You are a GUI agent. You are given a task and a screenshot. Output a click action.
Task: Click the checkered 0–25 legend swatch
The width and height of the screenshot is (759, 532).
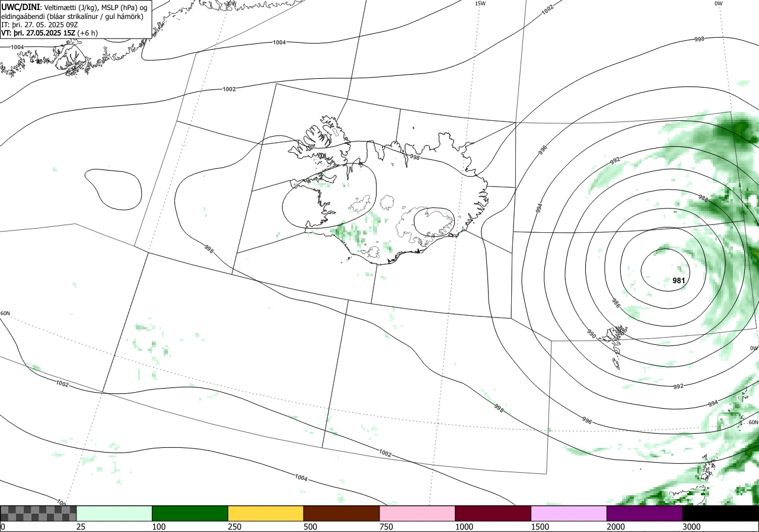point(39,513)
